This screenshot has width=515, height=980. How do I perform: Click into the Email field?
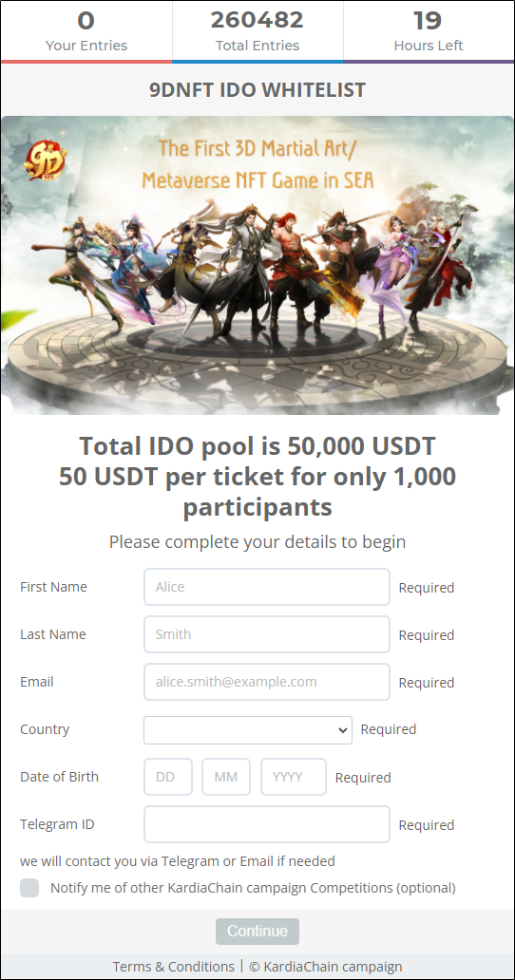click(x=267, y=682)
